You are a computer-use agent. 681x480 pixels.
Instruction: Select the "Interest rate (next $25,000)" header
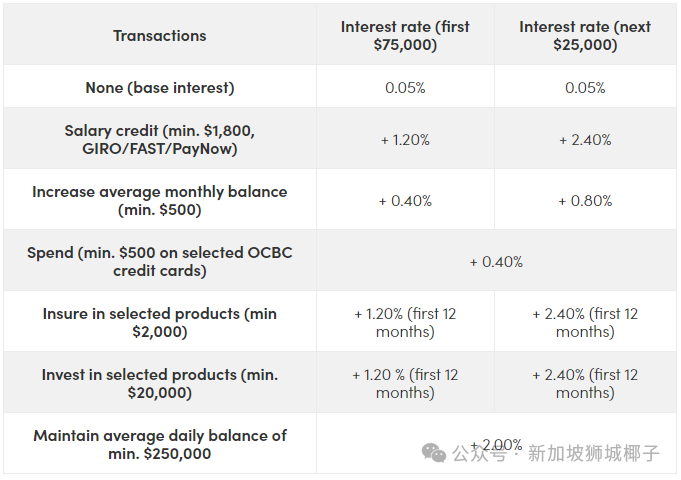click(x=585, y=36)
